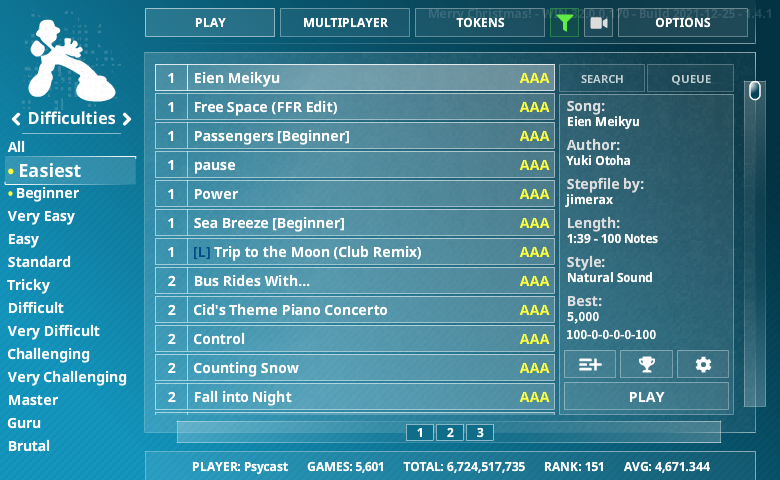Open high scores via trophy icon
This screenshot has width=780, height=480.
point(646,365)
